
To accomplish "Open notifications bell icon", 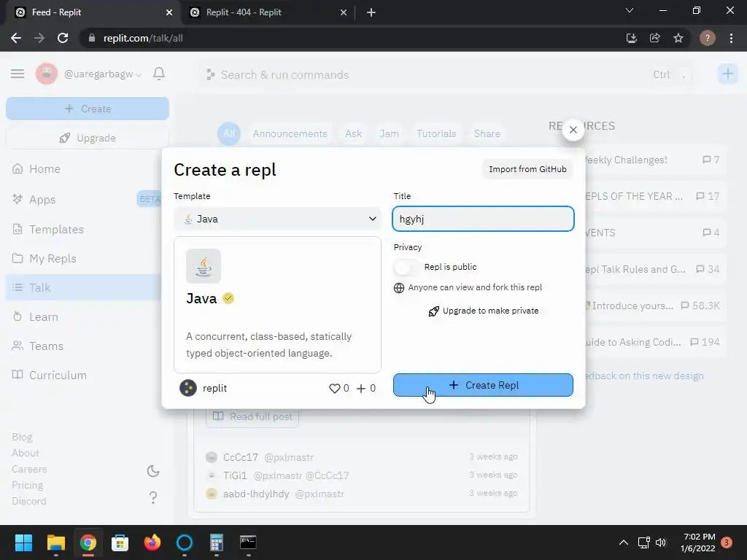I will click(x=159, y=74).
